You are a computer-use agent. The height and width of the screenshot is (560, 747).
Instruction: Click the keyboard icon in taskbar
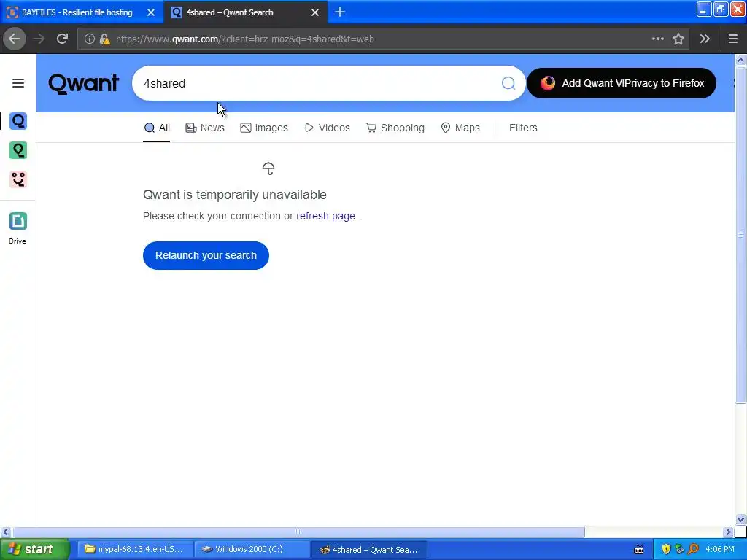point(639,550)
